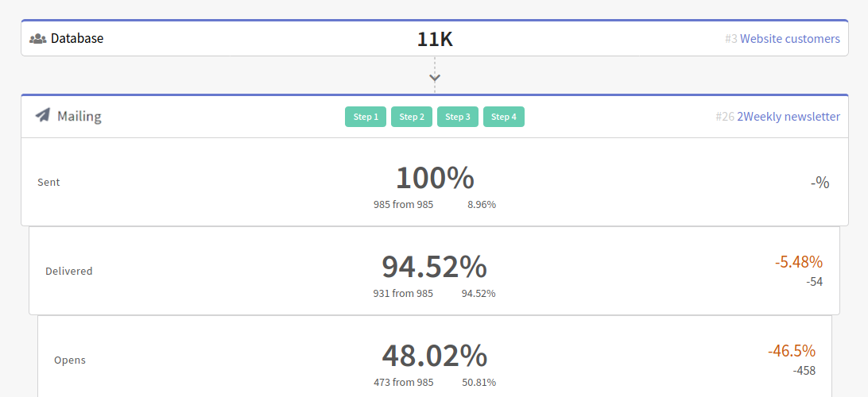
Task: Click the Database section title
Action: point(77,38)
